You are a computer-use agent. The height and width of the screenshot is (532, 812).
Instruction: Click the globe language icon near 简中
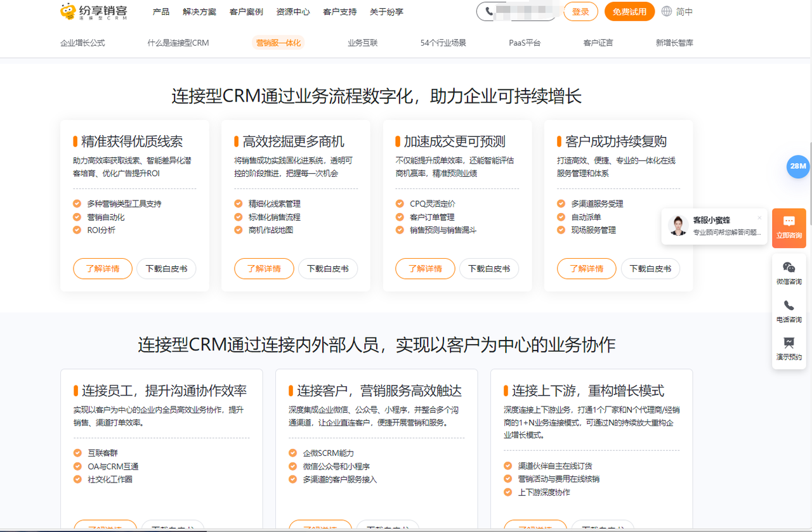[665, 11]
